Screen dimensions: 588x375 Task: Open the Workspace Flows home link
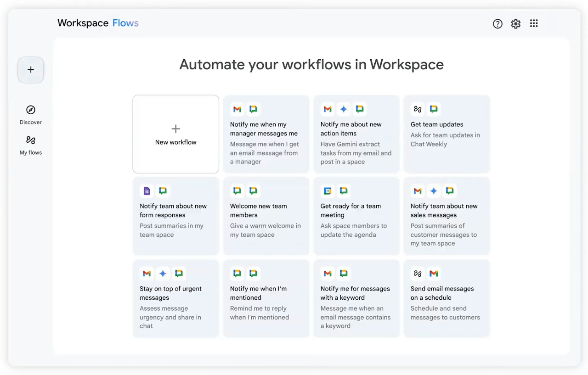tap(98, 23)
